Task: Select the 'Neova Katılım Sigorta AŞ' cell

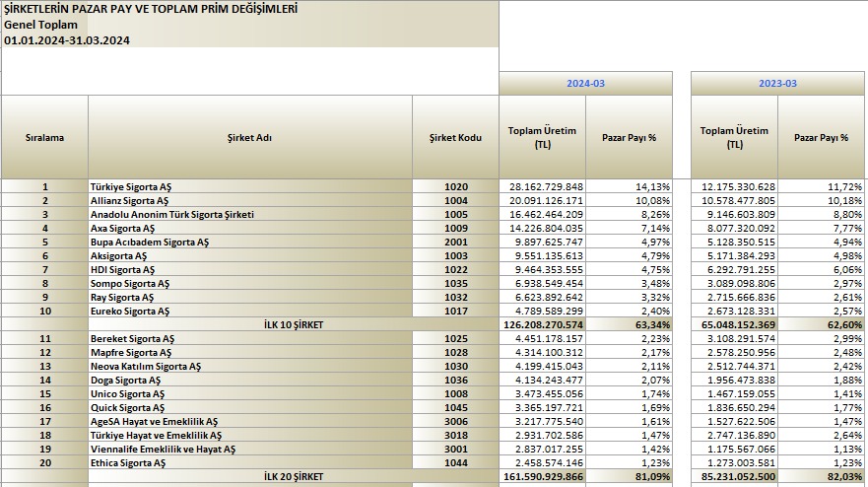Action: (x=249, y=366)
